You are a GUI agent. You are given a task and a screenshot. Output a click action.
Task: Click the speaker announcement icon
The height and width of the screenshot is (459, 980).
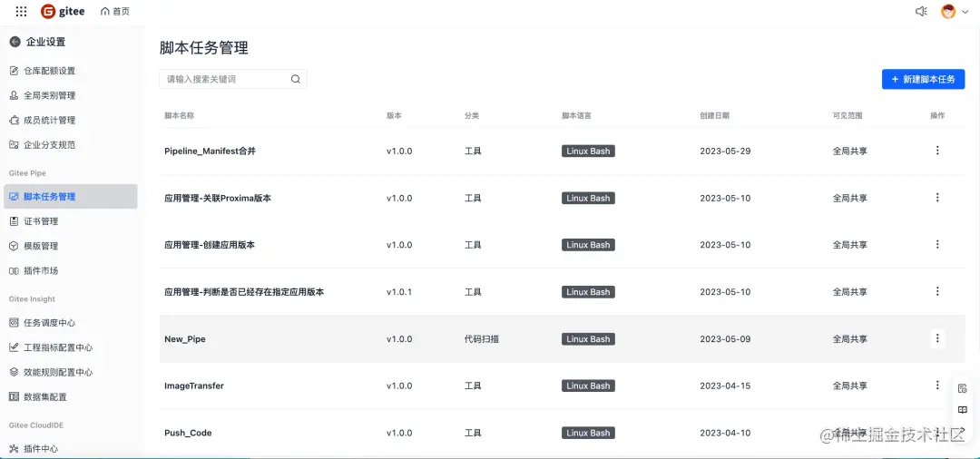point(921,11)
